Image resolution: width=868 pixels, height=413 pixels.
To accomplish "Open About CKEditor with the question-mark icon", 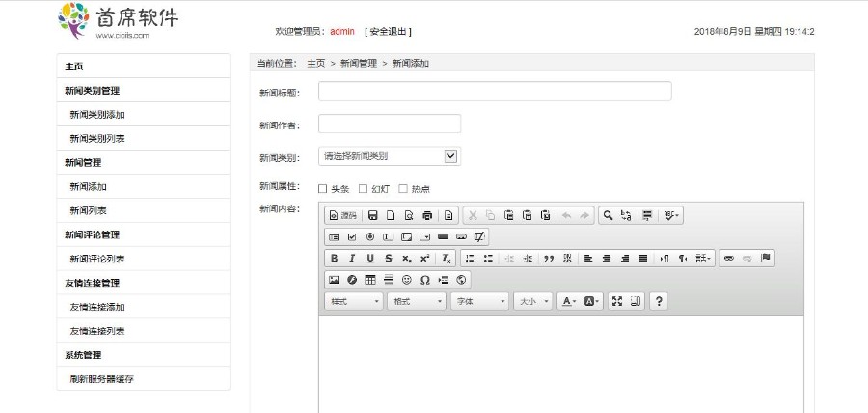I will tap(658, 301).
